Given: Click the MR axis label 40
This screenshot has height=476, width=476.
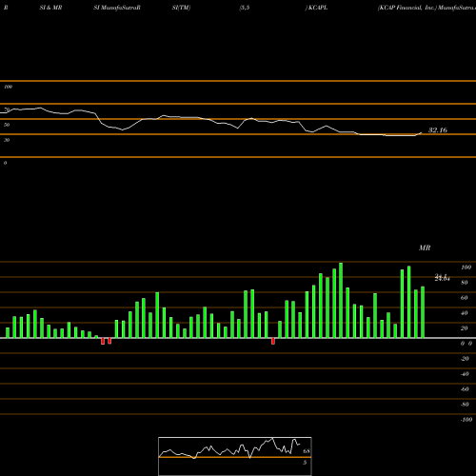Looking at the screenshot, I should (x=465, y=313).
